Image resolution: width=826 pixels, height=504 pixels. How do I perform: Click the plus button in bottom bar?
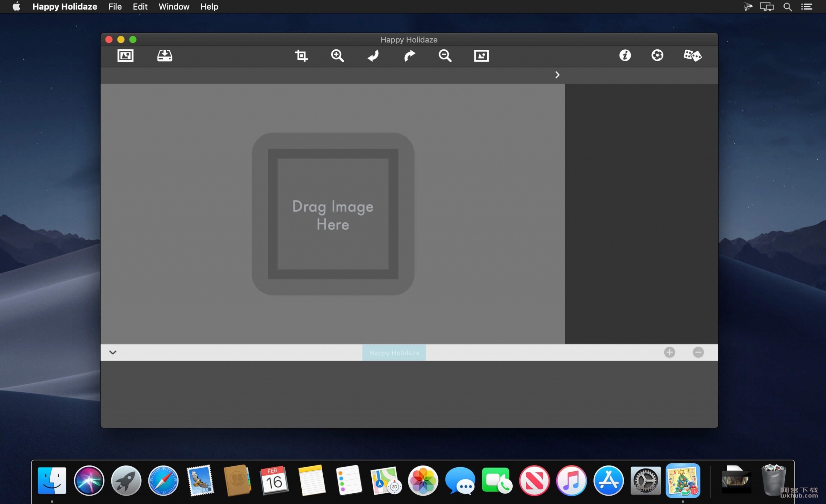(x=670, y=352)
